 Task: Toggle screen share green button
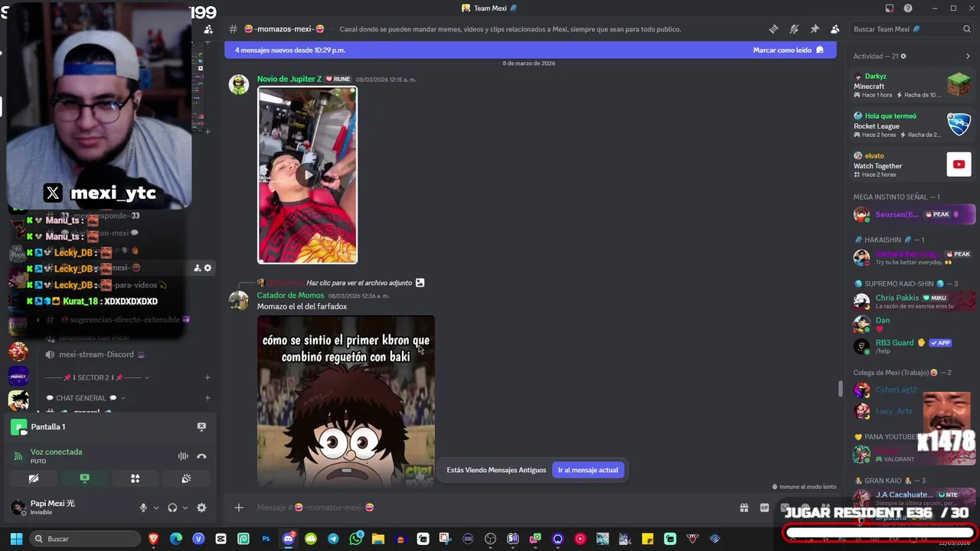point(84,478)
